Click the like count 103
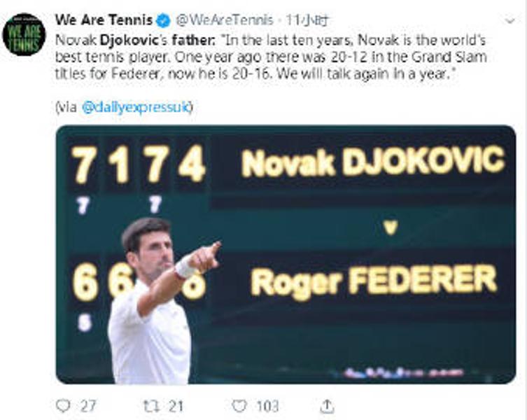The width and height of the screenshot is (527, 420). click(267, 405)
